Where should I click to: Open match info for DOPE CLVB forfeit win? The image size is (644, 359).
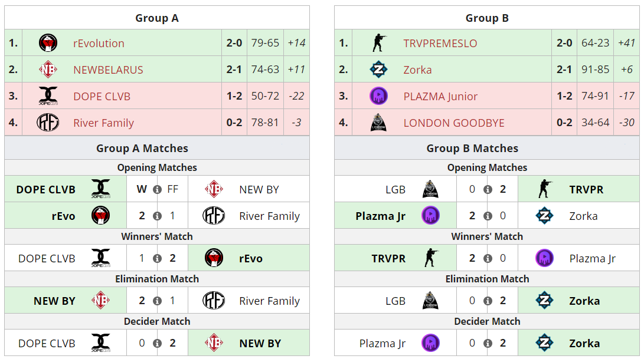(x=157, y=190)
